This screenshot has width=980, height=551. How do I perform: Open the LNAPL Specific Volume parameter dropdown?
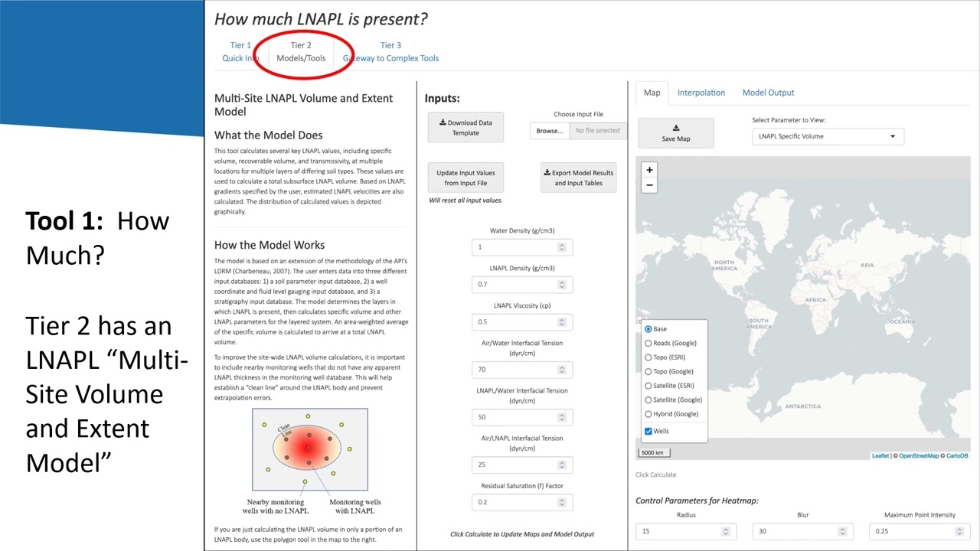pos(828,136)
